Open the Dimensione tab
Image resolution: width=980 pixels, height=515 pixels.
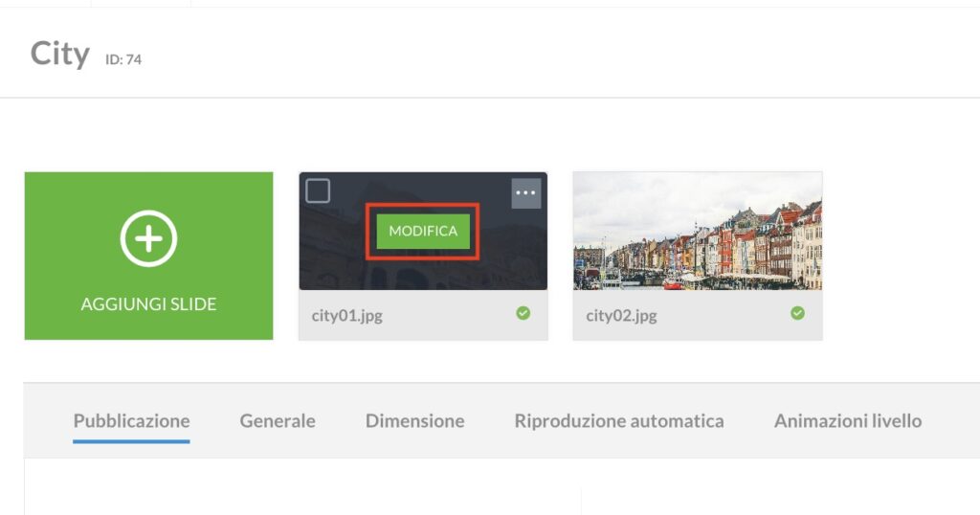coord(415,420)
